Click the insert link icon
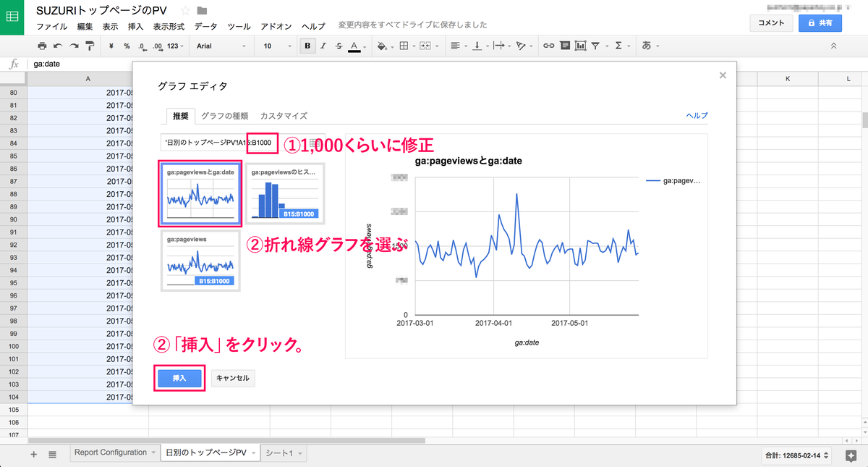Image resolution: width=868 pixels, height=467 pixels. pos(549,46)
